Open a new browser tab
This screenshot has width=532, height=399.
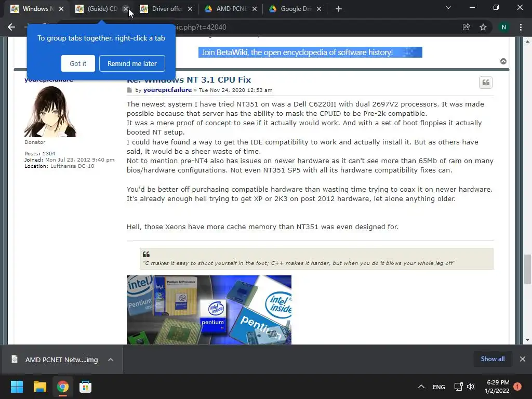tap(339, 9)
